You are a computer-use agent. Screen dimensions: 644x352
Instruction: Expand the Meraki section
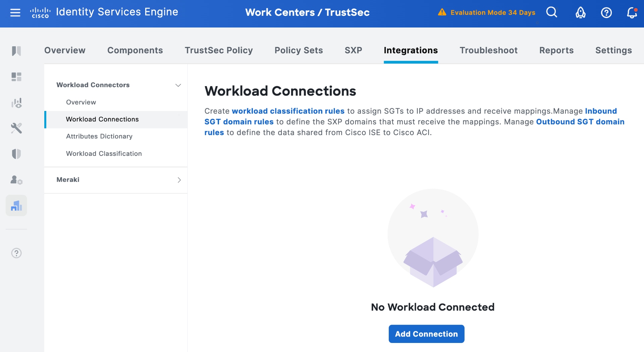point(179,180)
